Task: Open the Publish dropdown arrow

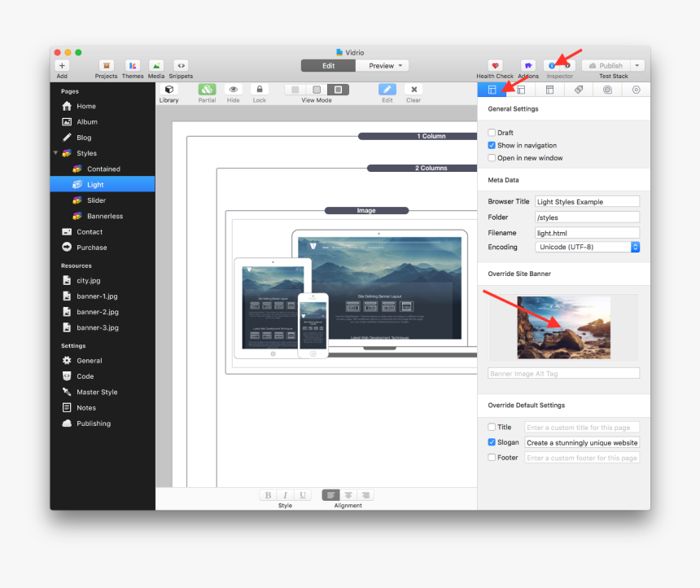Action: click(637, 66)
